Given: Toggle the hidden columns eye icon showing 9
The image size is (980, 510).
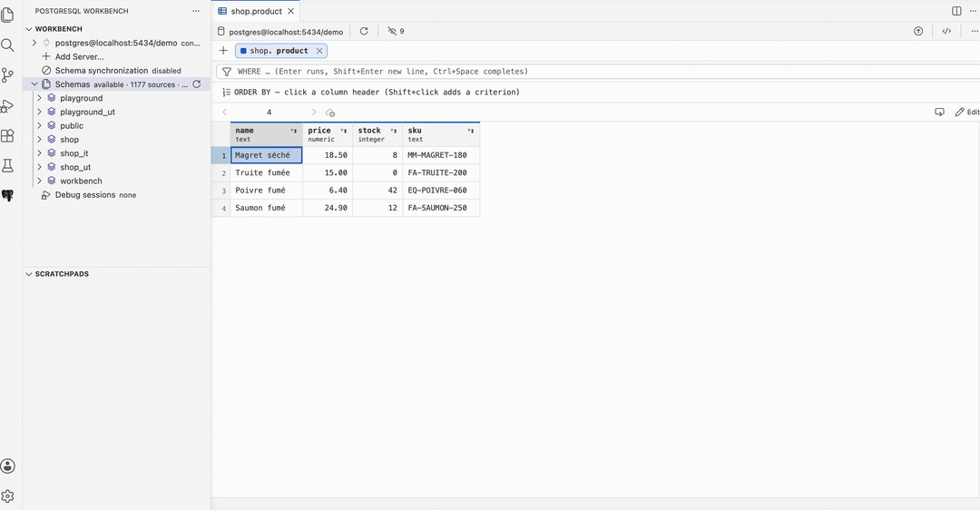Looking at the screenshot, I should click(x=396, y=31).
